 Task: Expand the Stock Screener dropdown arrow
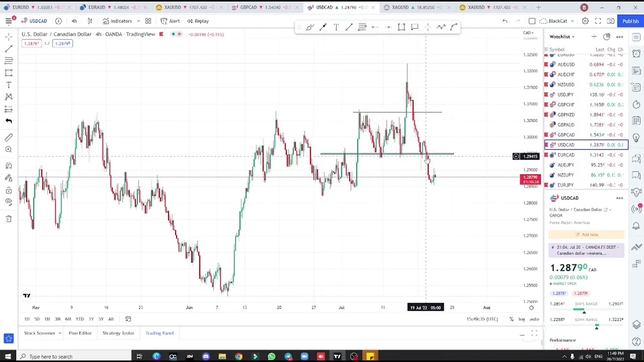pos(59,333)
